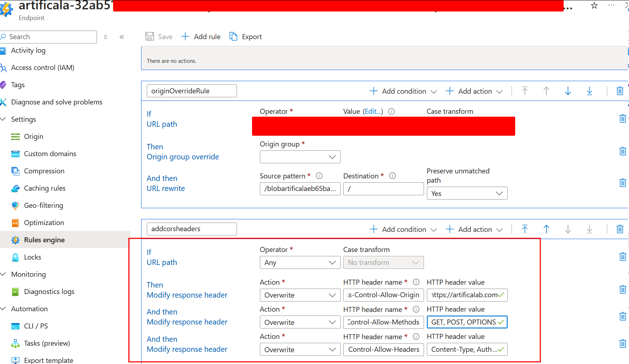Open Export template

(x=48, y=360)
